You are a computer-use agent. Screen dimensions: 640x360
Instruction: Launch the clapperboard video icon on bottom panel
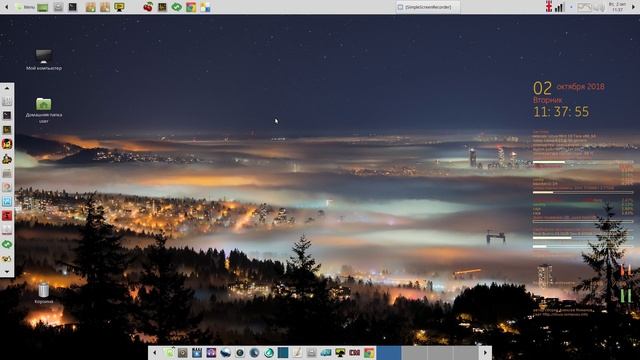(197, 353)
